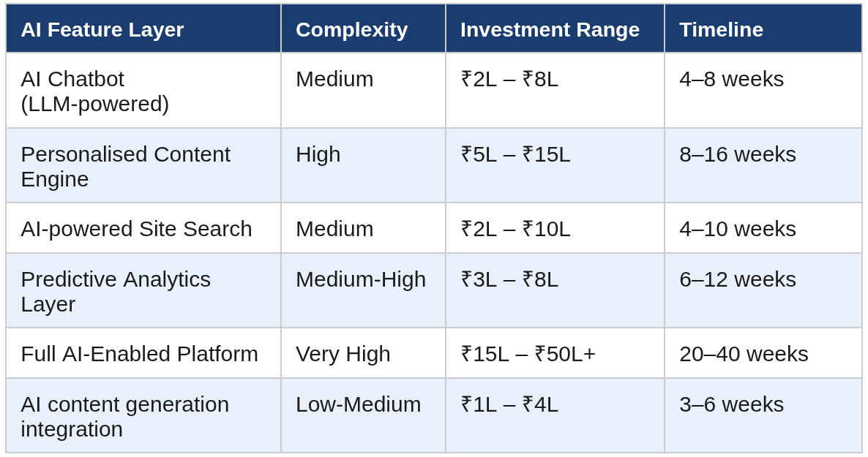
Task: Click the Full AI-Enabled Platform cell
Action: (x=139, y=354)
